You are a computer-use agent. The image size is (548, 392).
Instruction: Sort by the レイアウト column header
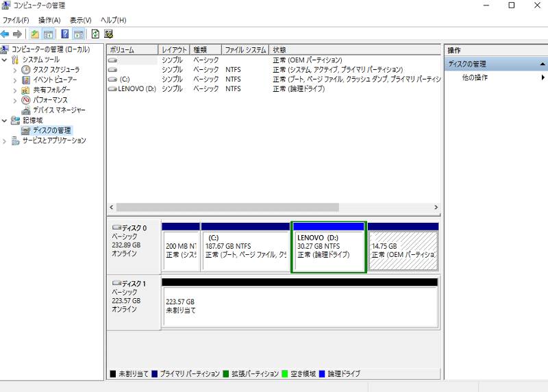click(x=174, y=49)
